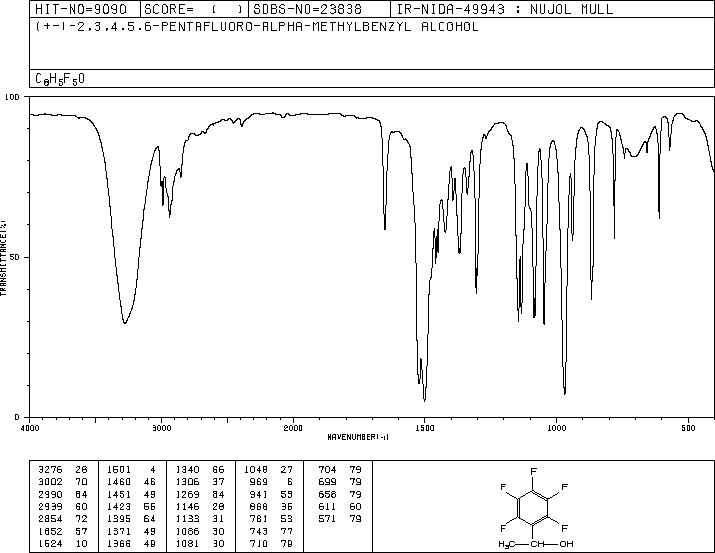Click the 1000 wavenumber axis label
715x553 pixels.
(x=556, y=428)
